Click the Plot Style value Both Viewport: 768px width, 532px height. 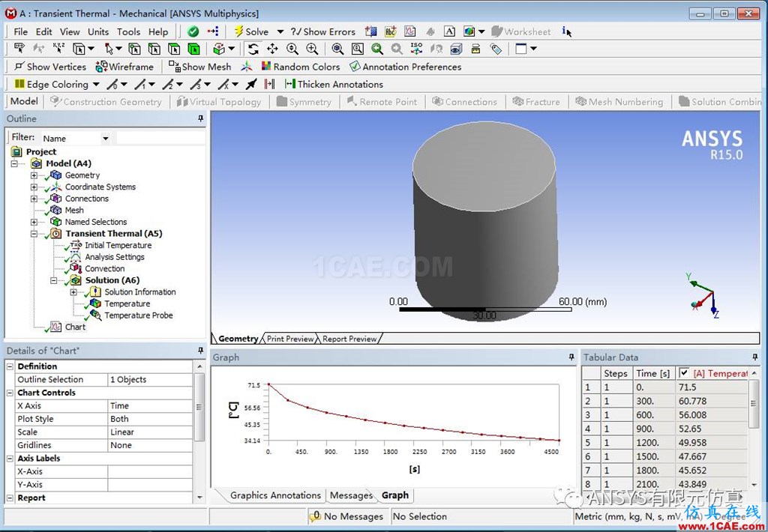pyautogui.click(x=150, y=419)
